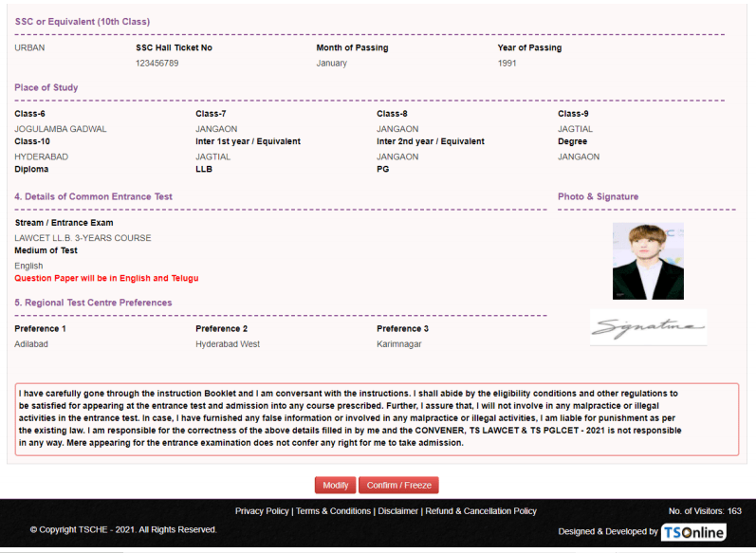Open the Terms & Conditions link
756x553 pixels.
(x=333, y=511)
